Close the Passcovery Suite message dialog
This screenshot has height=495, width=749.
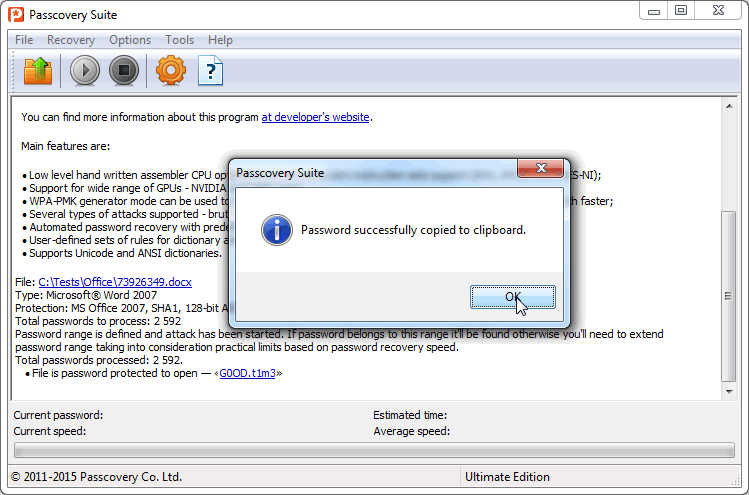(x=541, y=168)
